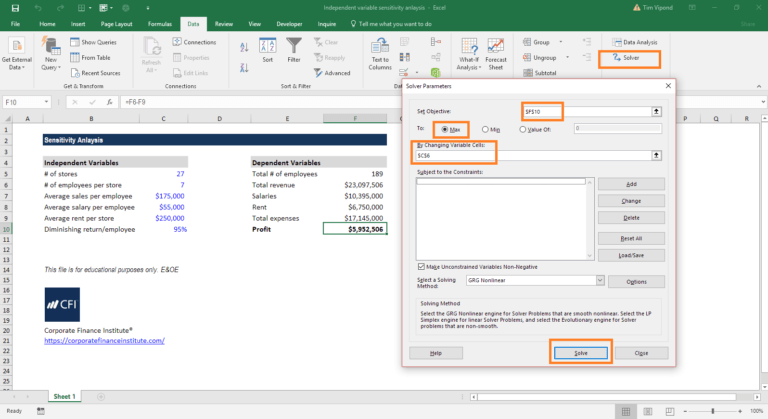This screenshot has width=768, height=419.
Task: Uncheck Make Unconstrained Variables Non-Negative
Action: (421, 266)
